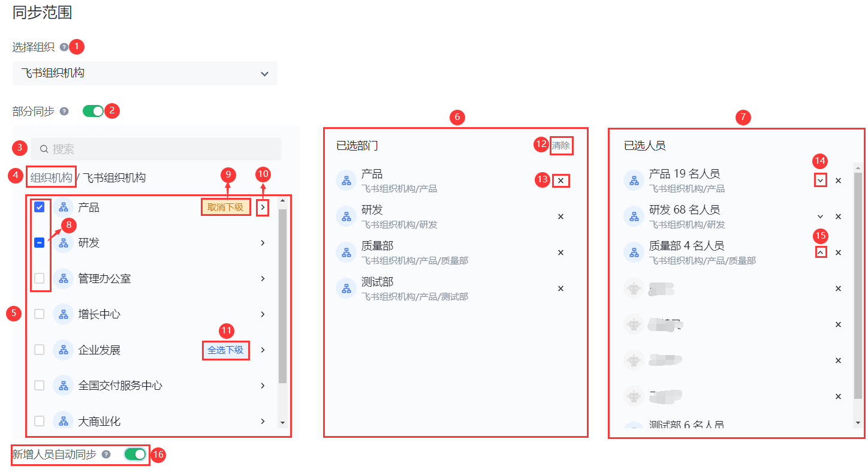Remove 研发 from selected departments list
Image resolution: width=868 pixels, height=472 pixels.
click(560, 217)
